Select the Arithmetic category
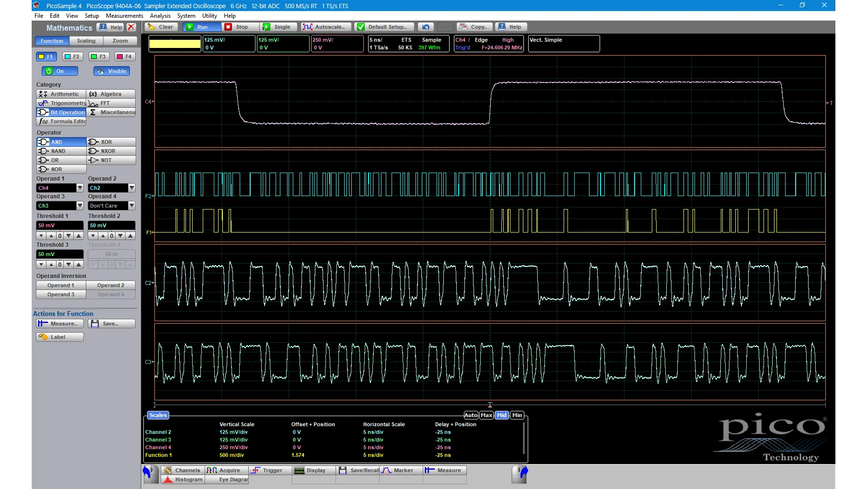This screenshot has height=489, width=868. click(61, 94)
